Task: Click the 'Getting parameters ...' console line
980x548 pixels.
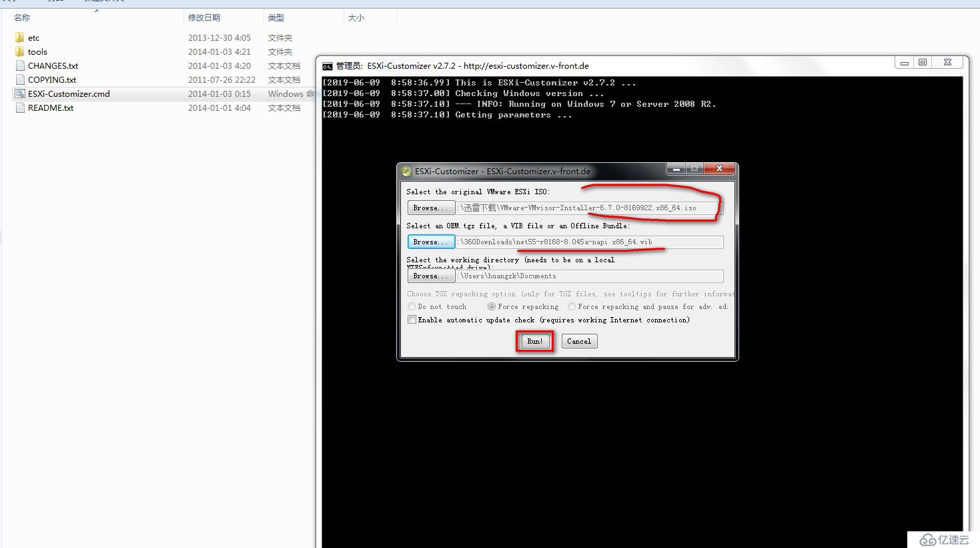Action: [x=447, y=115]
